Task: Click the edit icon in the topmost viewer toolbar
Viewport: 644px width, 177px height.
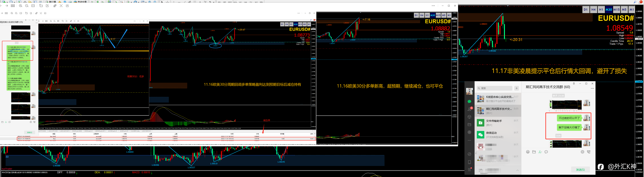Action: tap(47, 6)
